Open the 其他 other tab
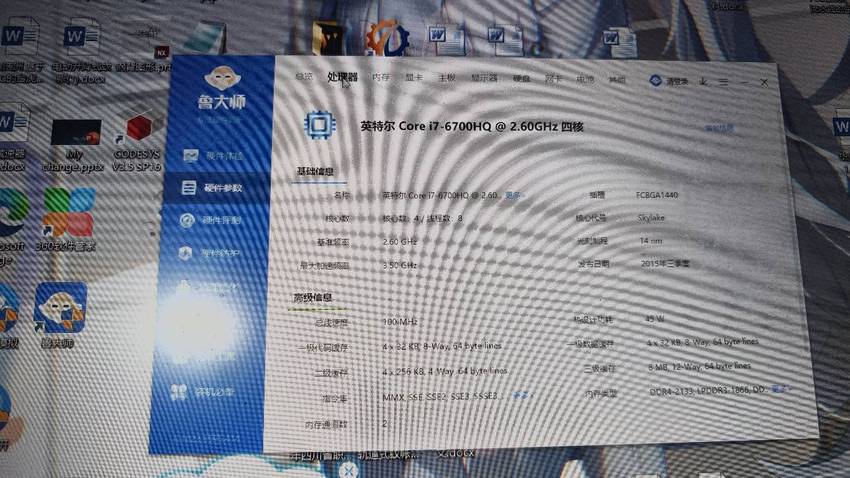Image resolution: width=850 pixels, height=478 pixels. click(x=616, y=80)
